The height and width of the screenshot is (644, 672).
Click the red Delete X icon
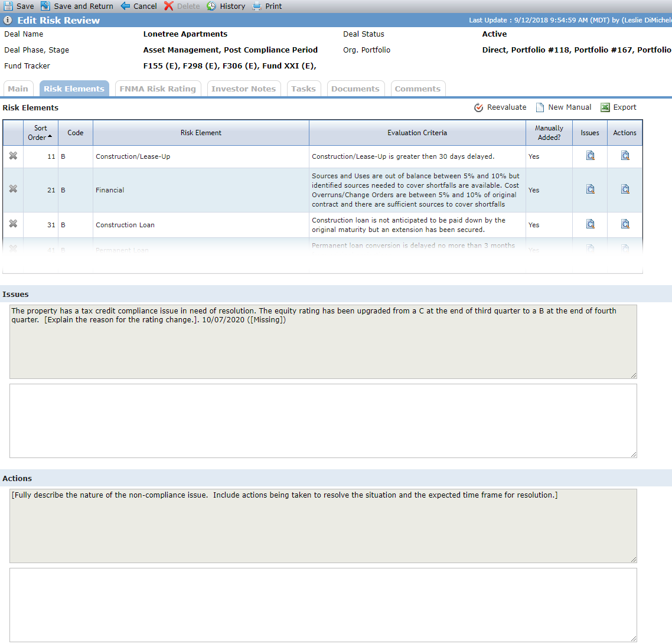click(169, 6)
